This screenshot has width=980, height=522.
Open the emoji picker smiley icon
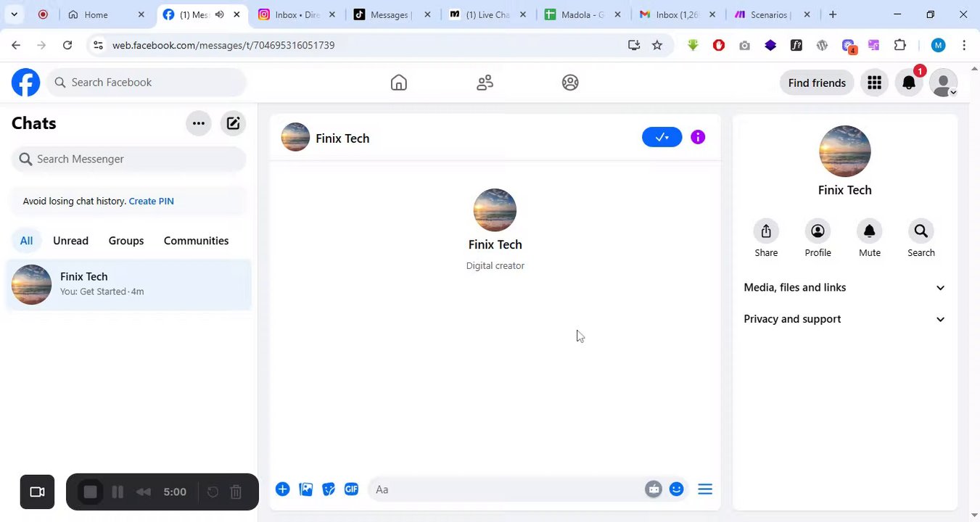point(677,489)
